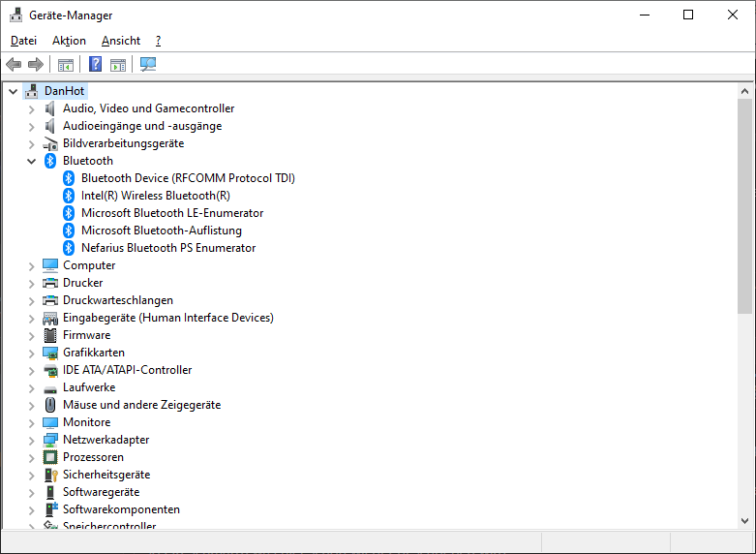
Task: Minimize the Geräte-Manager window
Action: (x=645, y=15)
